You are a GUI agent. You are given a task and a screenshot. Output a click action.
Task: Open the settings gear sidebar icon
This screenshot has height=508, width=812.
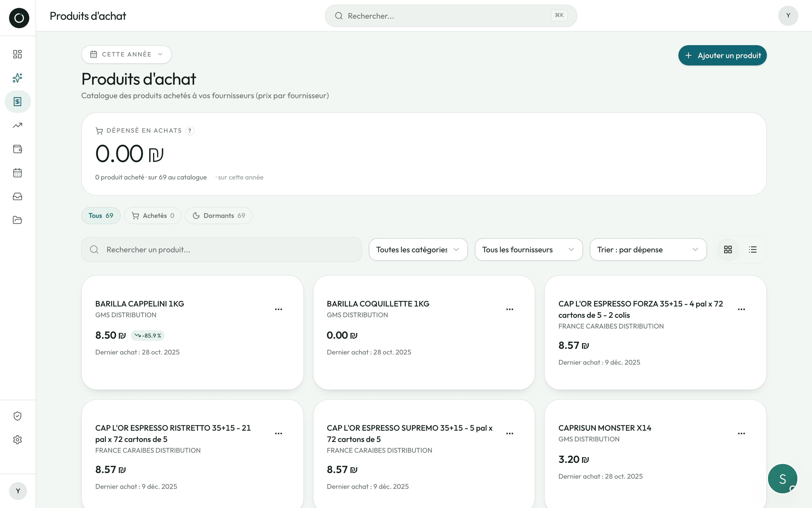(x=17, y=439)
